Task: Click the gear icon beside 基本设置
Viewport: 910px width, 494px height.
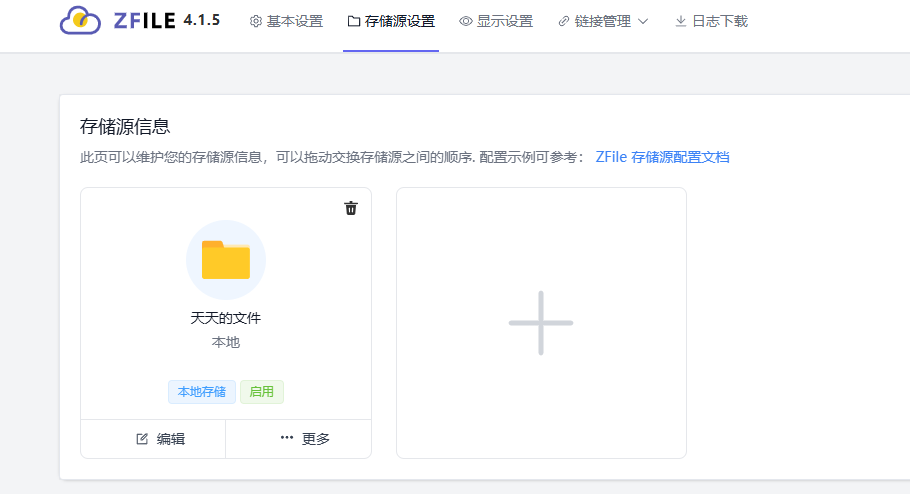Action: pyautogui.click(x=255, y=21)
